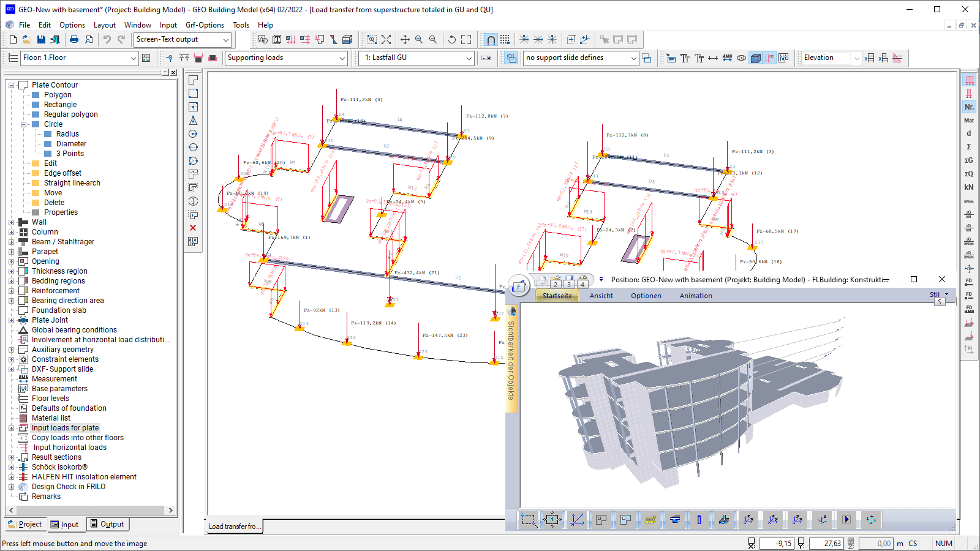
Task: Click the axis view icon in 3D toolbar
Action: (x=577, y=520)
